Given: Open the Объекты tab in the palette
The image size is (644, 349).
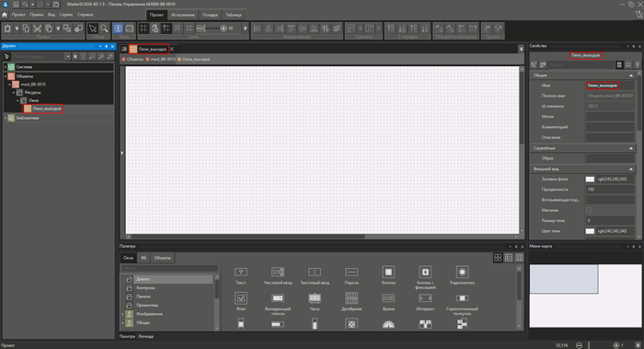Looking at the screenshot, I should pyautogui.click(x=162, y=258).
